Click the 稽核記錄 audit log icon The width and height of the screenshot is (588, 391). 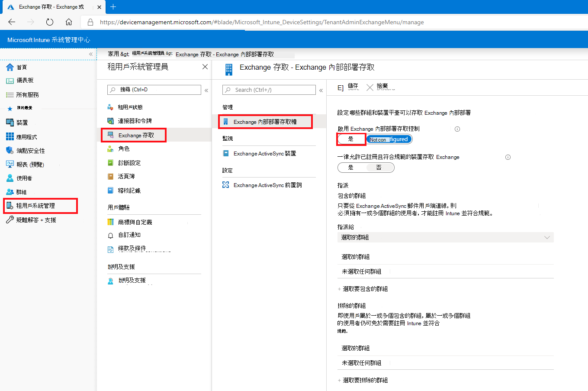(110, 191)
